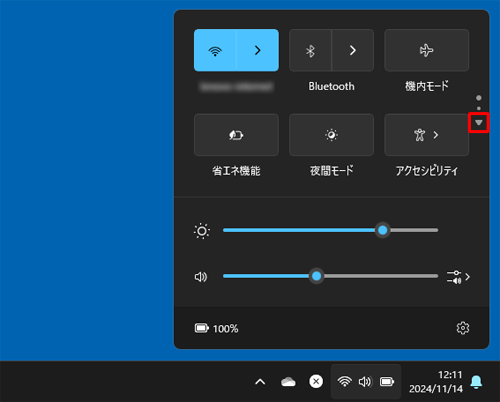This screenshot has height=402, width=500.
Task: Click the X-circle tray icon
Action: pyautogui.click(x=316, y=381)
